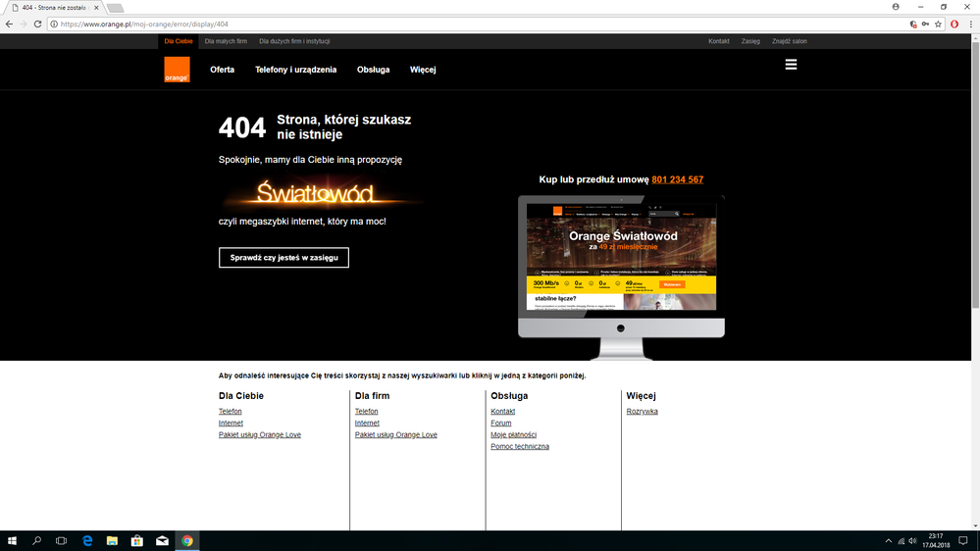
Task: Click the page vertical scrollbar thumb
Action: (x=976, y=175)
